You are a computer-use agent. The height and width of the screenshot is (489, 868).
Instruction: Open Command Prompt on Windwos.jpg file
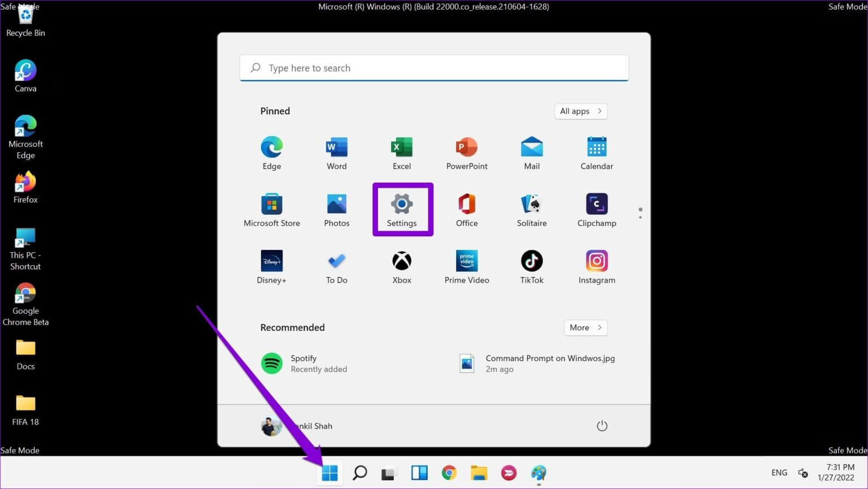[537, 363]
